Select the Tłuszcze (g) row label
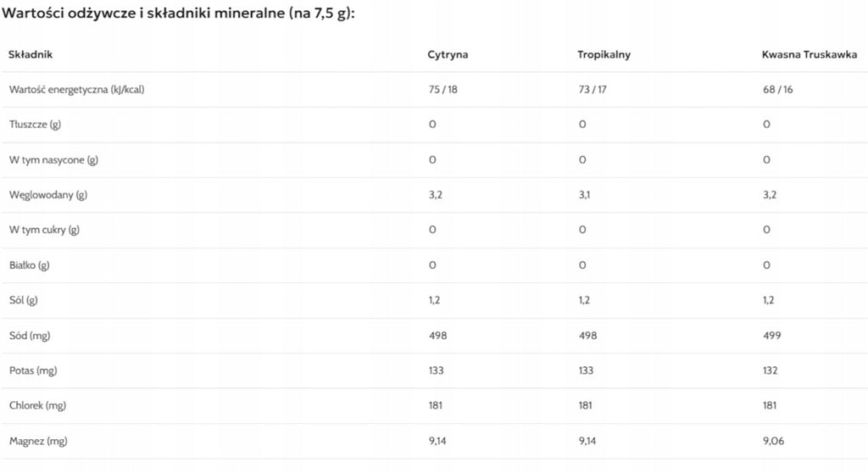Screen dimensions: 868x473 35,125
